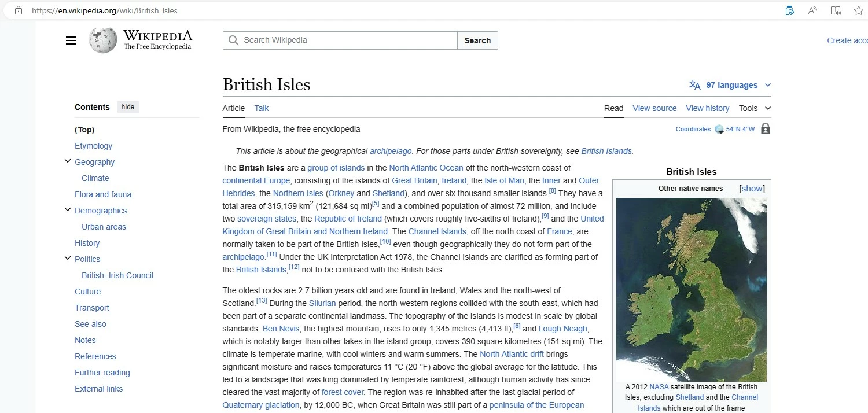Collapse the Politics section in contents

coord(68,259)
